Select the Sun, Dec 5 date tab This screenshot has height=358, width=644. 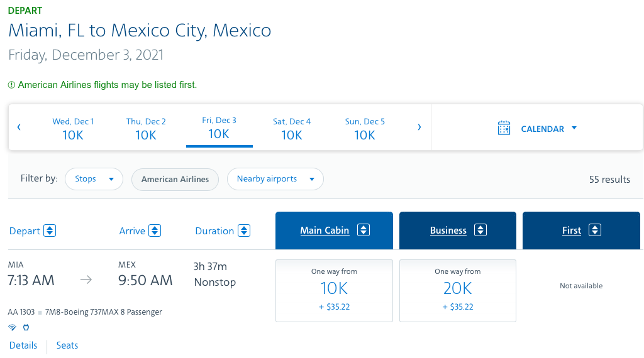click(365, 129)
